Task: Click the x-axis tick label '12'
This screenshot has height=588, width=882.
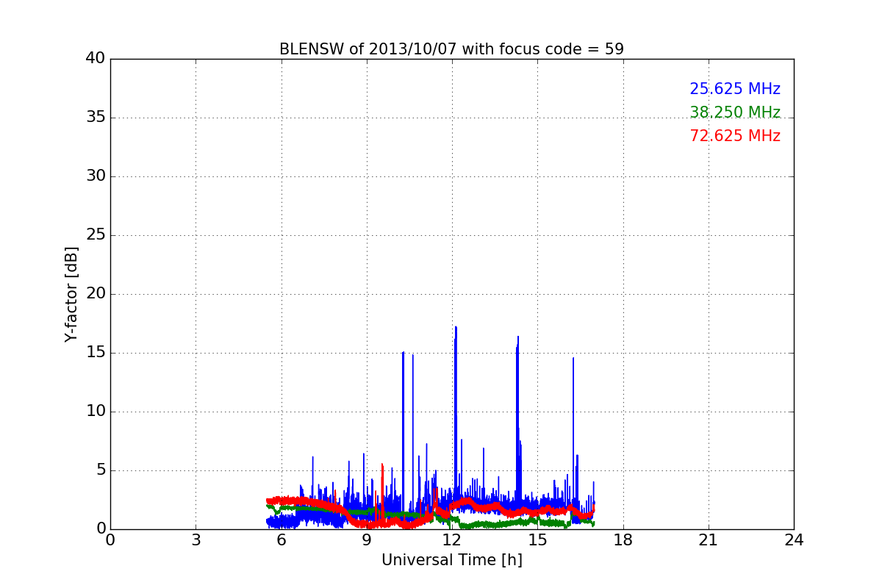Action: pos(452,539)
